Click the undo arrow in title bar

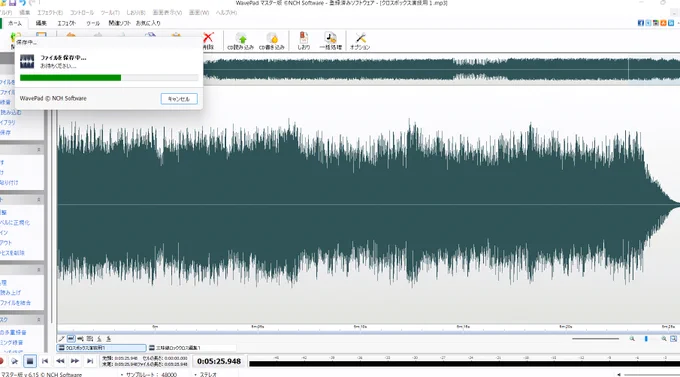(22, 3)
